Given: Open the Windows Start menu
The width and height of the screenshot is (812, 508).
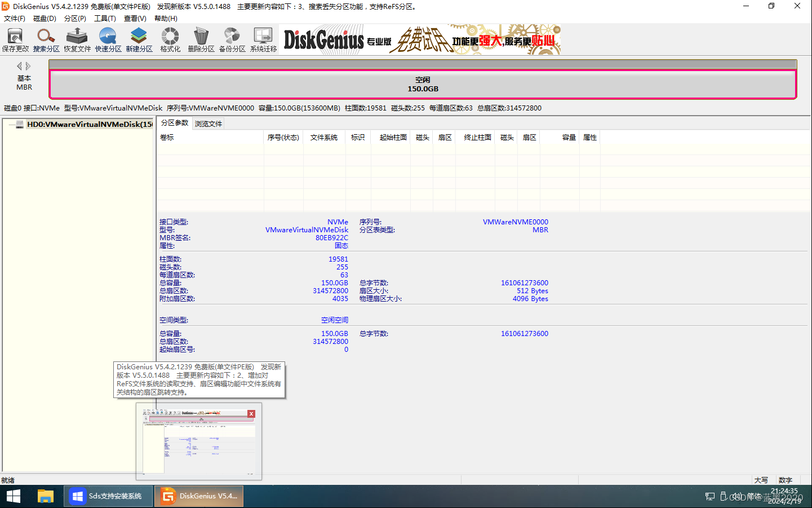Looking at the screenshot, I should point(14,496).
